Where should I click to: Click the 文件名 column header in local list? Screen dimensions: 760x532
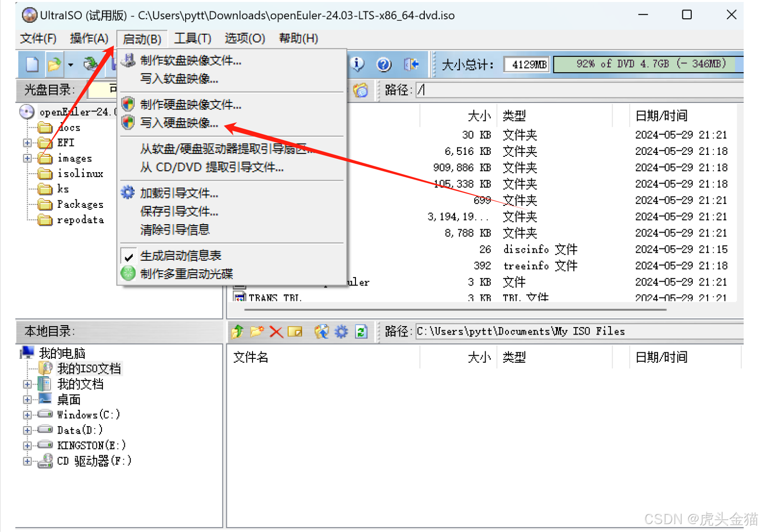pyautogui.click(x=251, y=357)
